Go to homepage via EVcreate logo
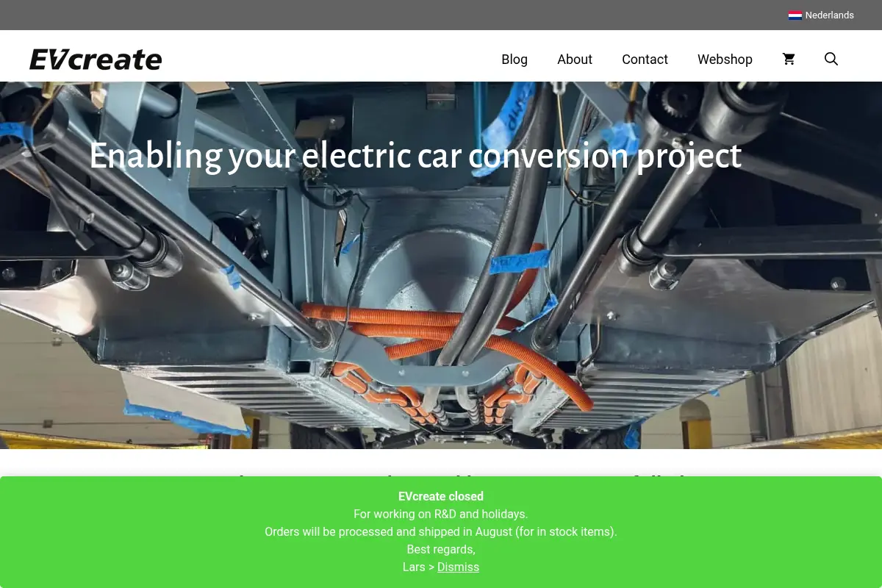Screen dimensions: 882x588 pos(96,60)
